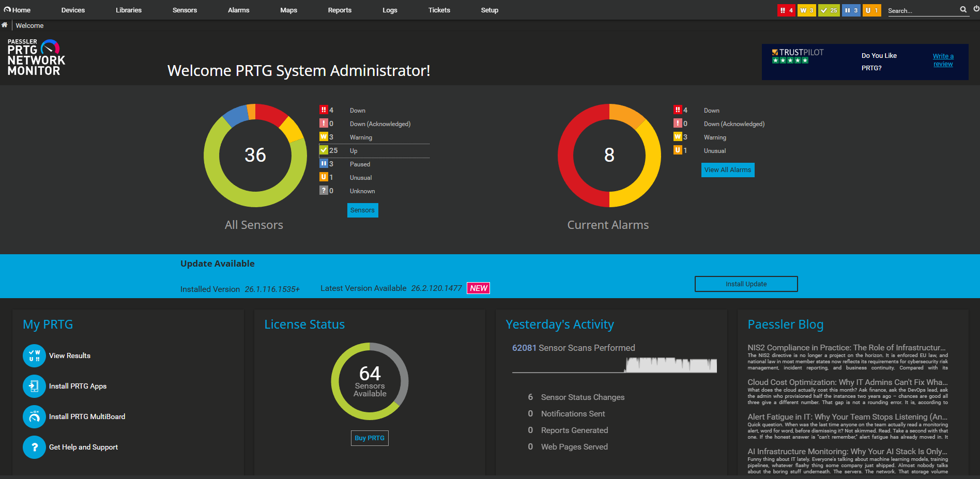Viewport: 980px width, 479px height.
Task: Open the Logs menu
Action: click(x=390, y=10)
